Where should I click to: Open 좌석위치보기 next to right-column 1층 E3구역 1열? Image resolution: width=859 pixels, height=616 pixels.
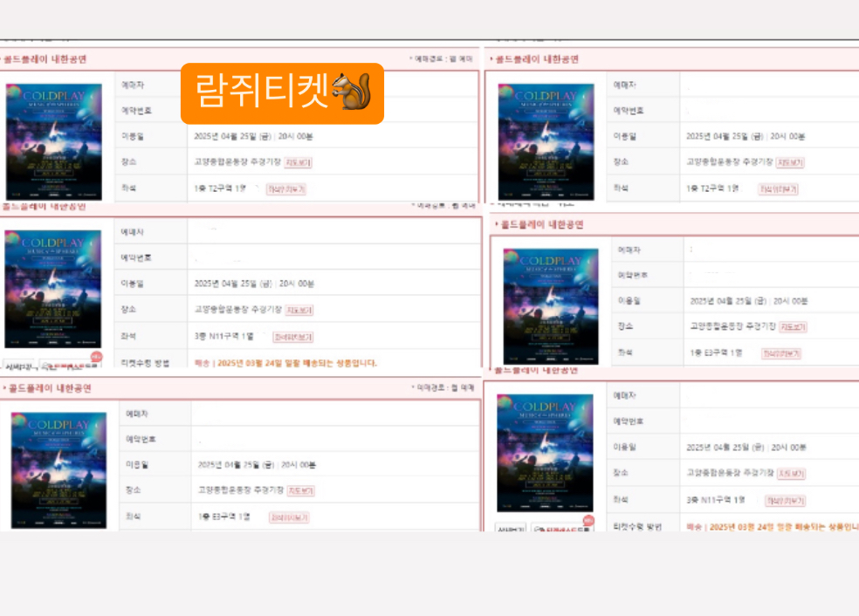[781, 353]
